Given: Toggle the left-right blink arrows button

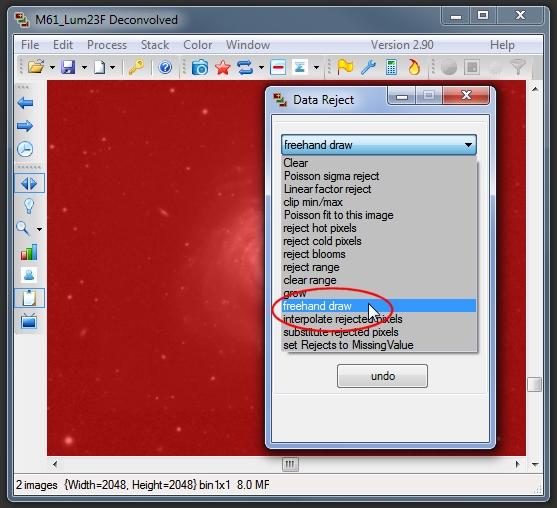Looking at the screenshot, I should pos(29,183).
